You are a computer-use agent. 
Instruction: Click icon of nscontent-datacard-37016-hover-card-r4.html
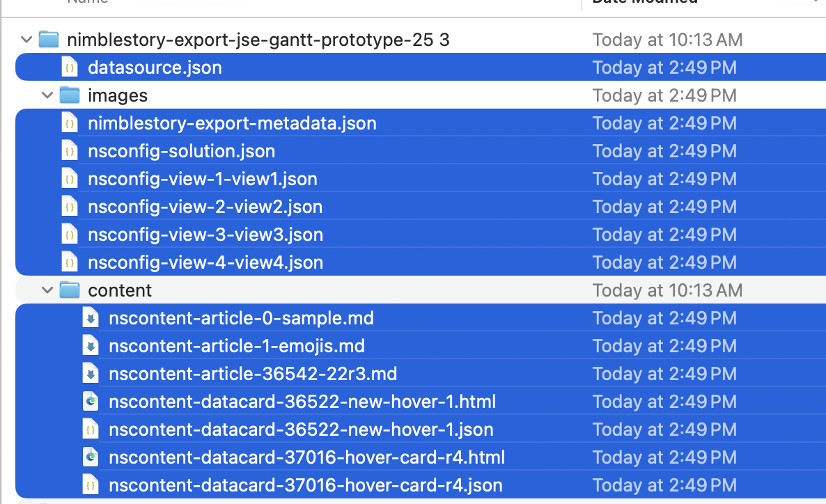tap(91, 457)
